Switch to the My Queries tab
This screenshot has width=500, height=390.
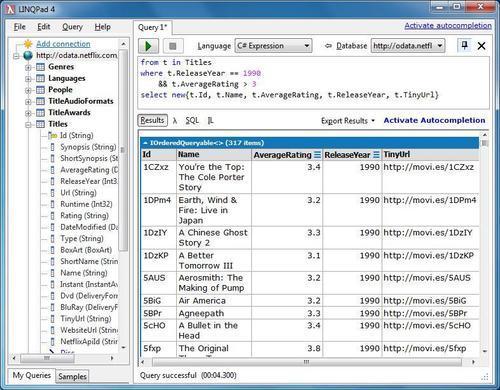coord(32,376)
